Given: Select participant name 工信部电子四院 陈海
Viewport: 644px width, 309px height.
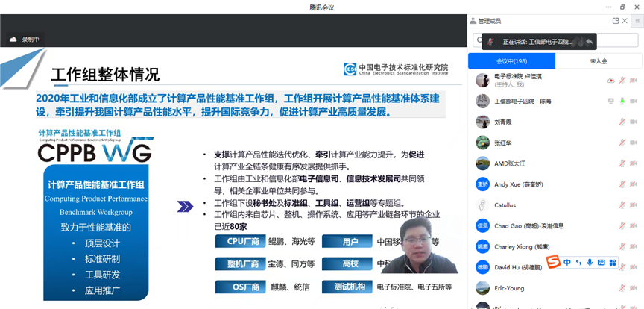Looking at the screenshot, I should (x=523, y=102).
